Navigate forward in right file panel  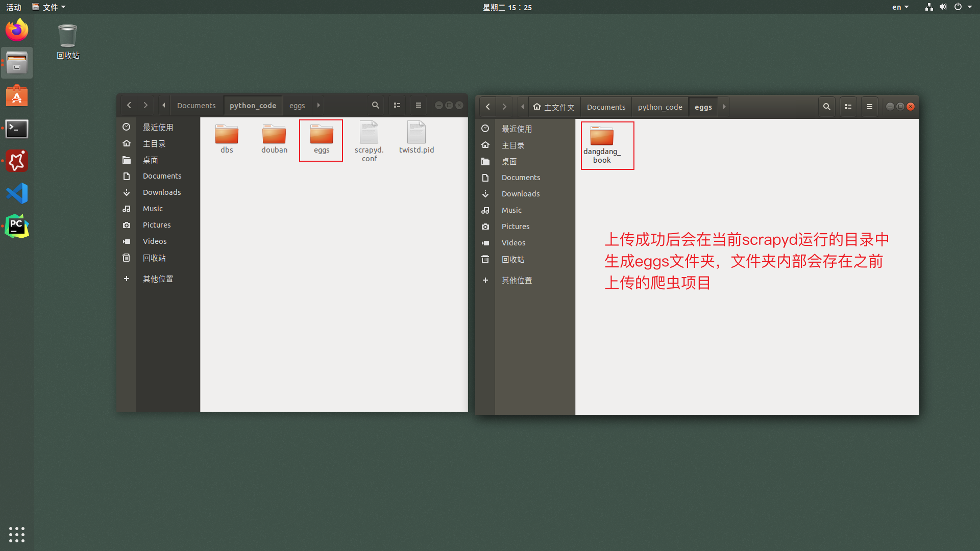[504, 106]
